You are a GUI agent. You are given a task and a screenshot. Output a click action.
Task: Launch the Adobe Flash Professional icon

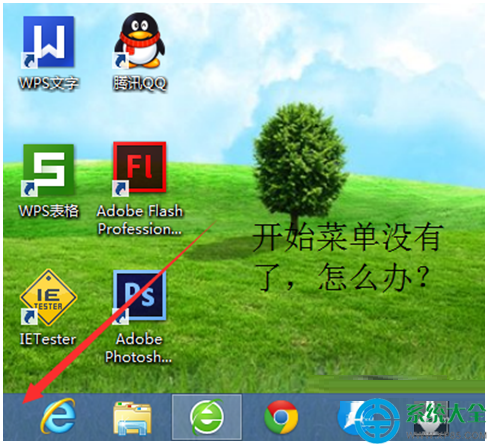click(140, 168)
